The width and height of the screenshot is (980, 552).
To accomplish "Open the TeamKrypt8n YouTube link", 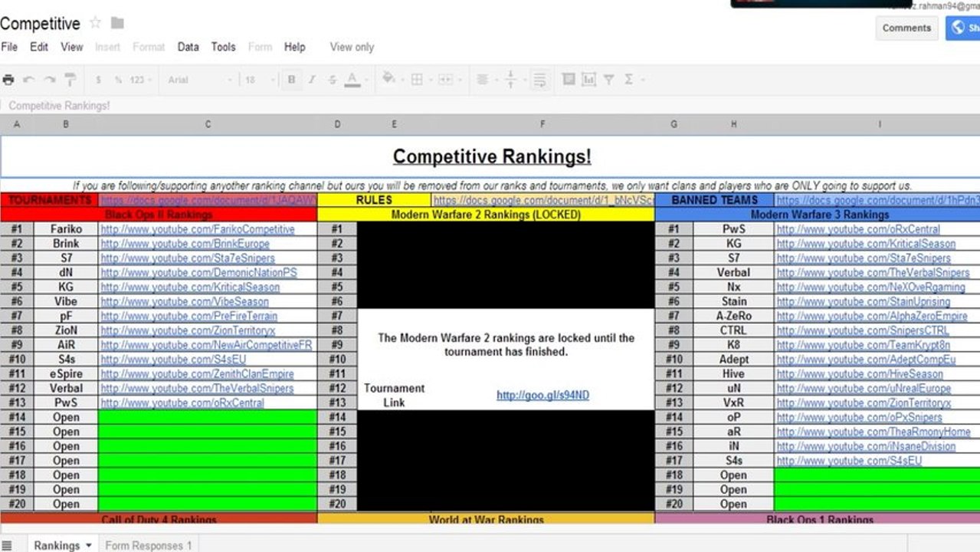I will 864,345.
